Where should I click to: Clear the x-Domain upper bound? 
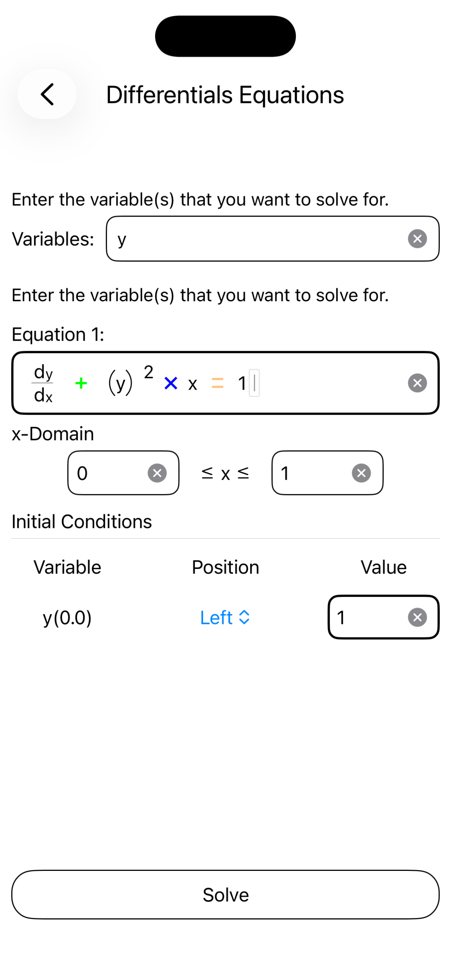click(x=361, y=473)
